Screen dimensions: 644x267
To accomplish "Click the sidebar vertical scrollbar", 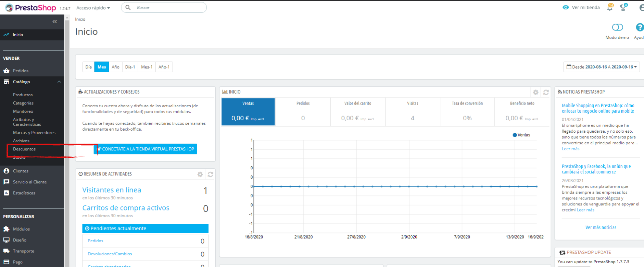I will click(x=67, y=141).
